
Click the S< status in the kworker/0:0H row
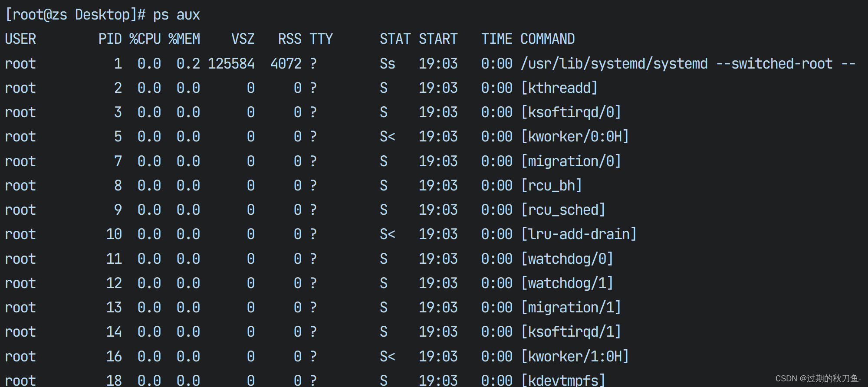388,137
